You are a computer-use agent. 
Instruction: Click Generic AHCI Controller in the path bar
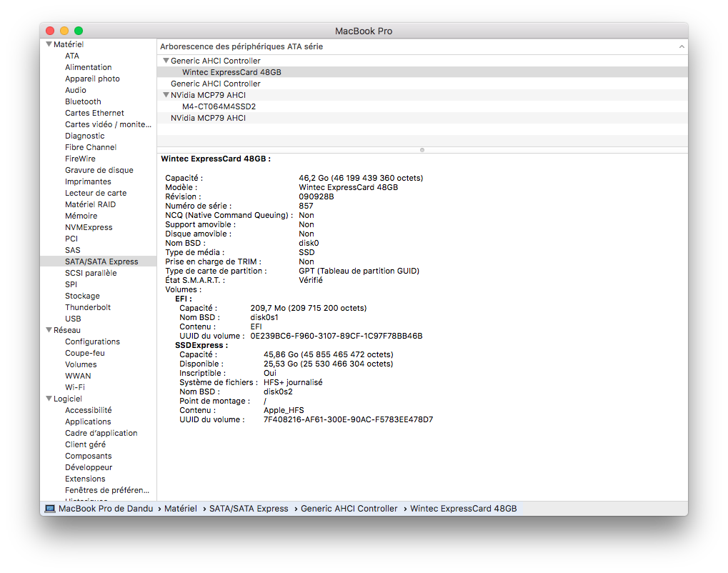[x=349, y=509]
